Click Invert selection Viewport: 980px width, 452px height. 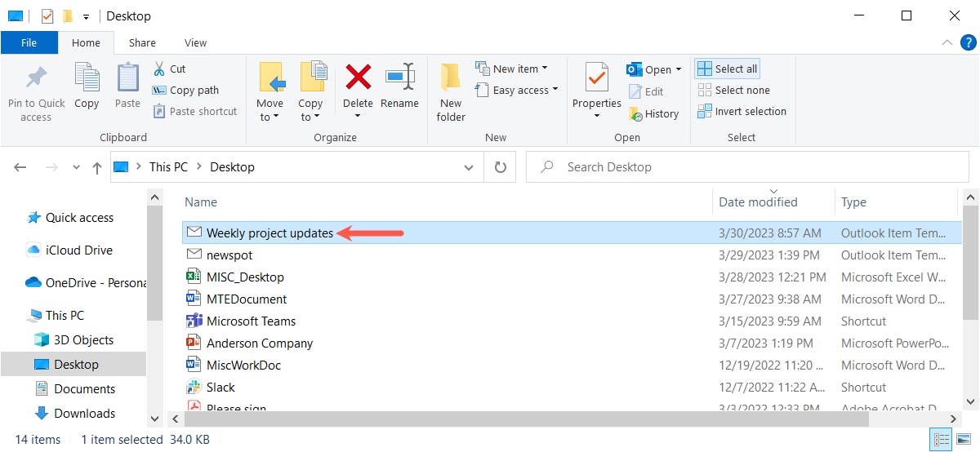pyautogui.click(x=742, y=111)
